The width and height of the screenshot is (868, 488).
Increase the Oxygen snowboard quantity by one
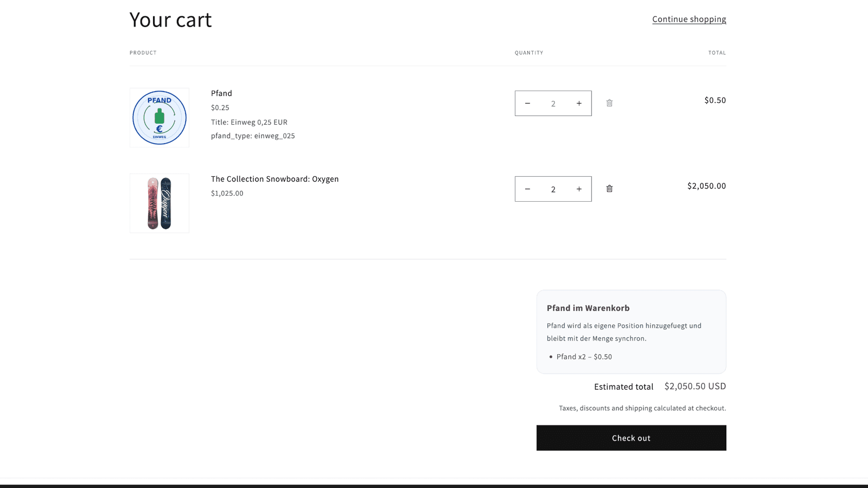(579, 189)
